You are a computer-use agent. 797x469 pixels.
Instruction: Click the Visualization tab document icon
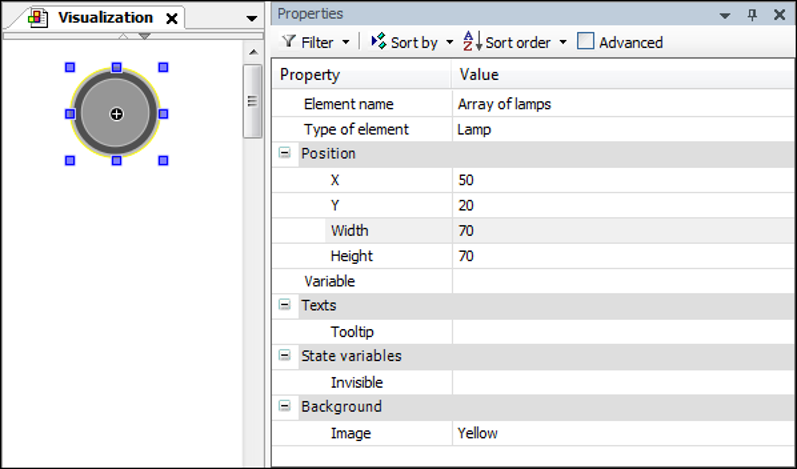coord(38,18)
